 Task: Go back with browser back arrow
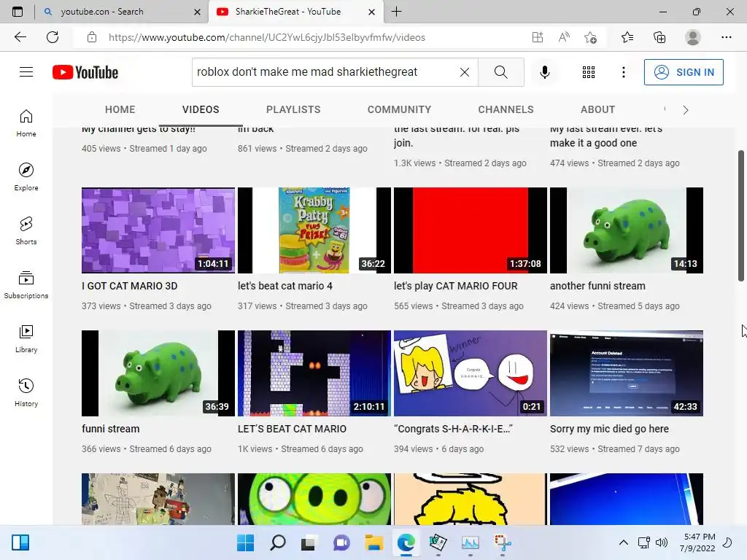coord(20,37)
